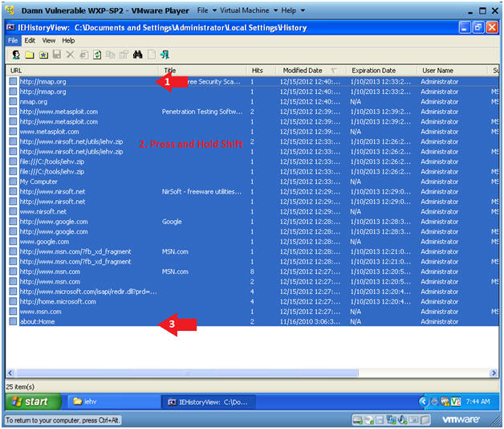This screenshot has width=504, height=429.
Task: Sort by the Hits column header
Action: [261, 71]
